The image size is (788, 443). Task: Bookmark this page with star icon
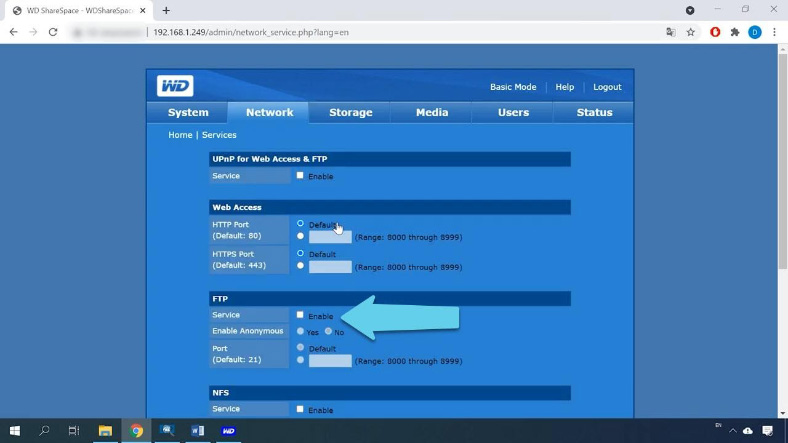click(x=691, y=32)
